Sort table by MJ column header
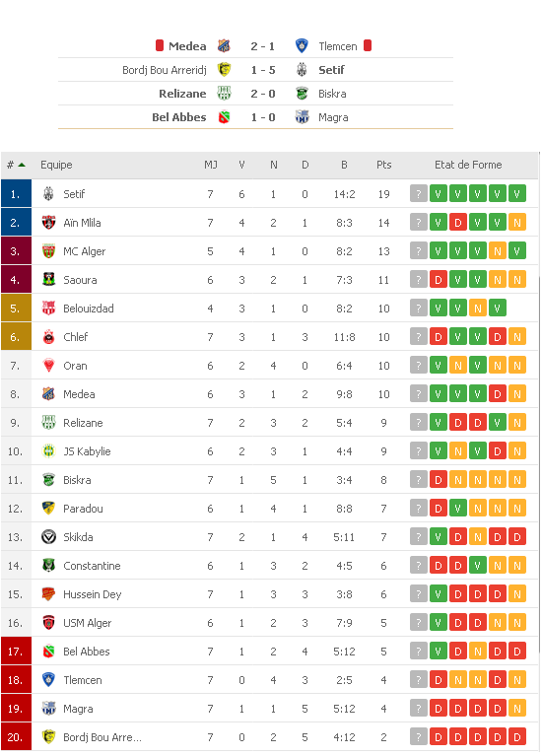The height and width of the screenshot is (756, 542). [210, 165]
